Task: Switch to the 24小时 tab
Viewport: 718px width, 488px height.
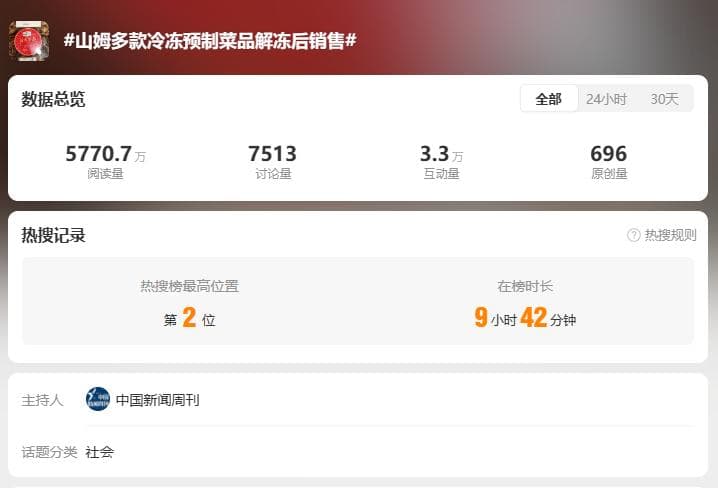Action: pos(606,99)
